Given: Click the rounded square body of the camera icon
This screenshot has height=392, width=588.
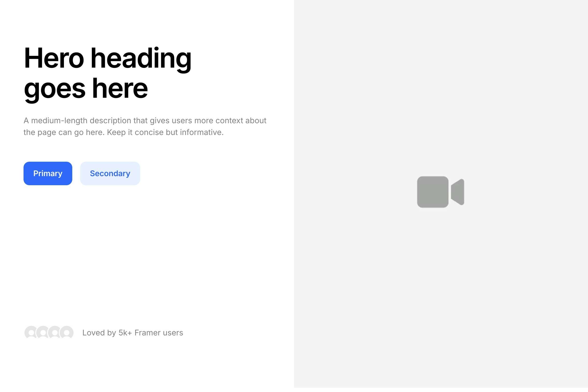Looking at the screenshot, I should [432, 192].
